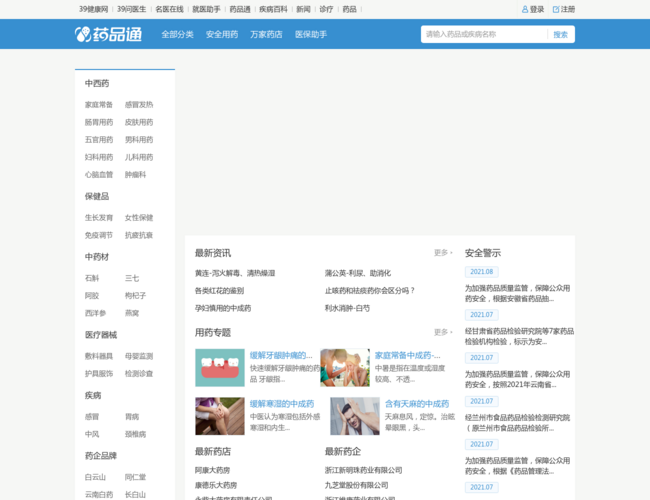
Task: Open pharmacy 阿康大药房
Action: (212, 470)
